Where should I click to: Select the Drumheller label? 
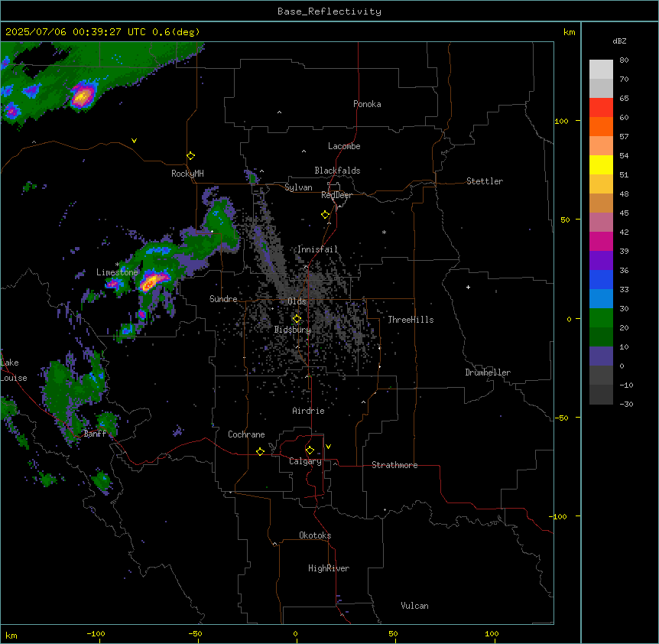[488, 372]
